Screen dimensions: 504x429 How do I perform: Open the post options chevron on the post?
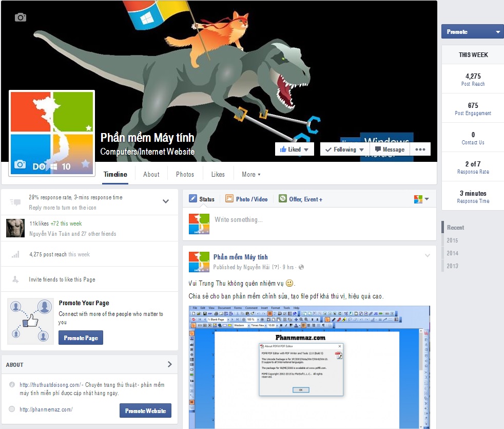click(428, 255)
